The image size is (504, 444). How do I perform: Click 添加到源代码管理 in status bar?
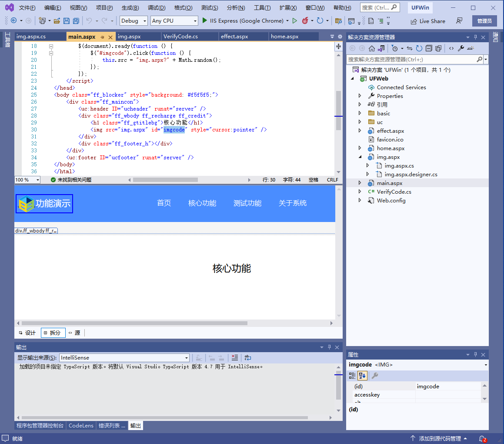[x=439, y=438]
